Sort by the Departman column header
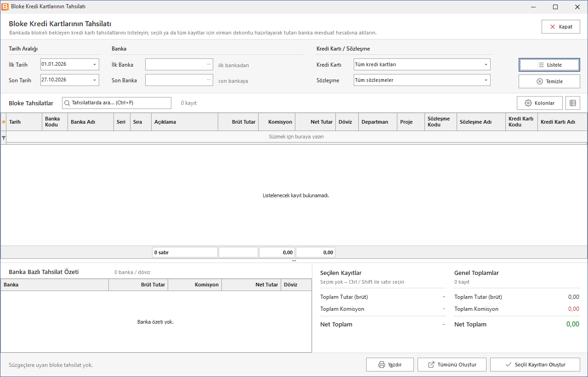Image resolution: width=588 pixels, height=377 pixels. [x=378, y=122]
